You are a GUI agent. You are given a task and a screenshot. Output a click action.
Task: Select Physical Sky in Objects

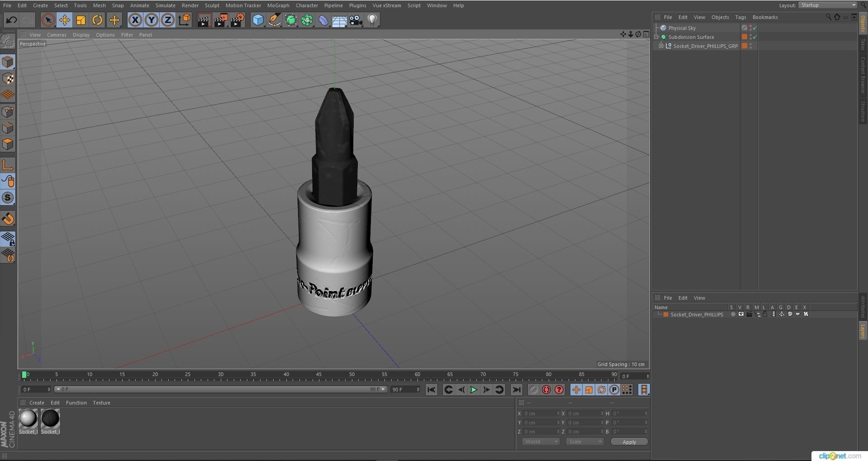point(682,28)
